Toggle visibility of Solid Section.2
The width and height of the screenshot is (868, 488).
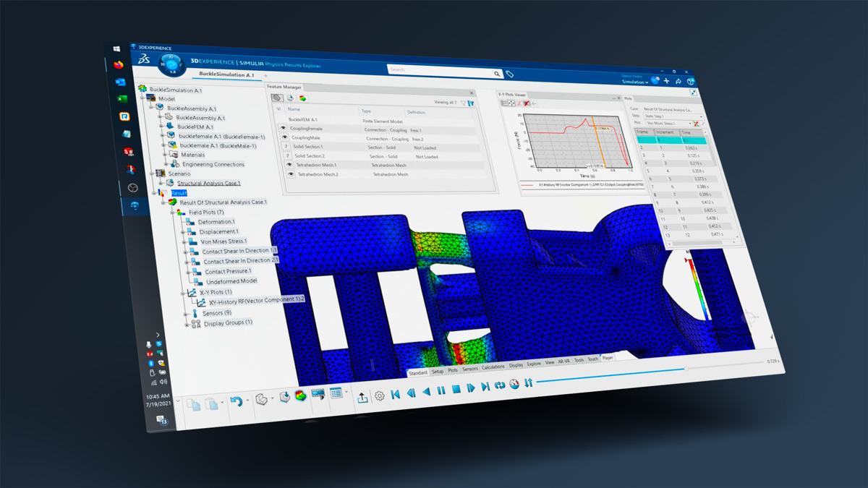[288, 155]
